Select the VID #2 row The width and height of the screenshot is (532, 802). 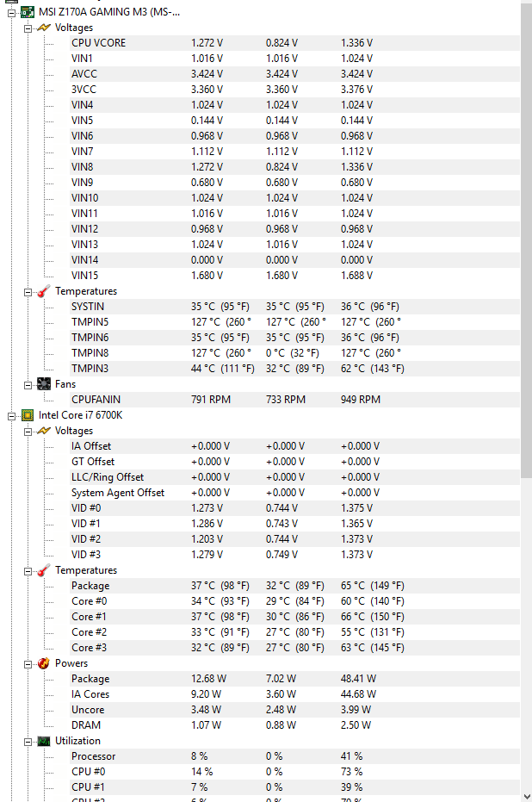tap(295, 539)
